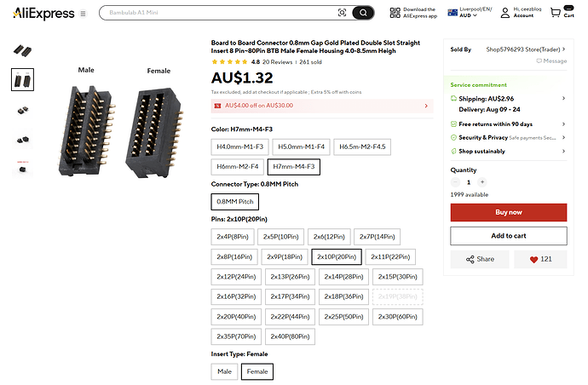
Task: Increase quantity with plus button
Action: point(482,182)
